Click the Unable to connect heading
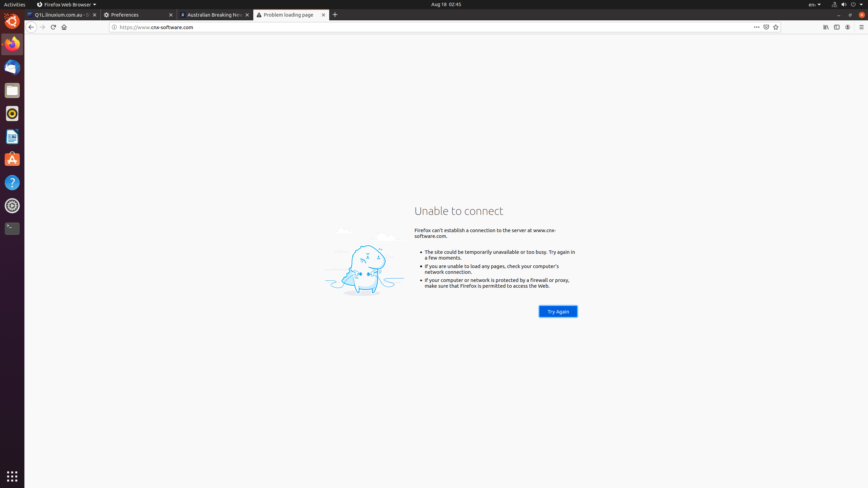This screenshot has width=868, height=488. 459,211
